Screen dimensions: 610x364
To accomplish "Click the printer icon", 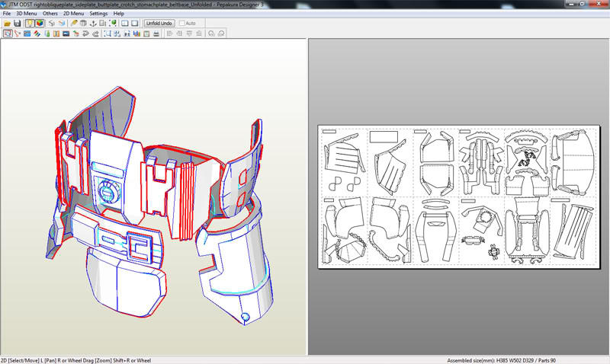I will pos(156,34).
